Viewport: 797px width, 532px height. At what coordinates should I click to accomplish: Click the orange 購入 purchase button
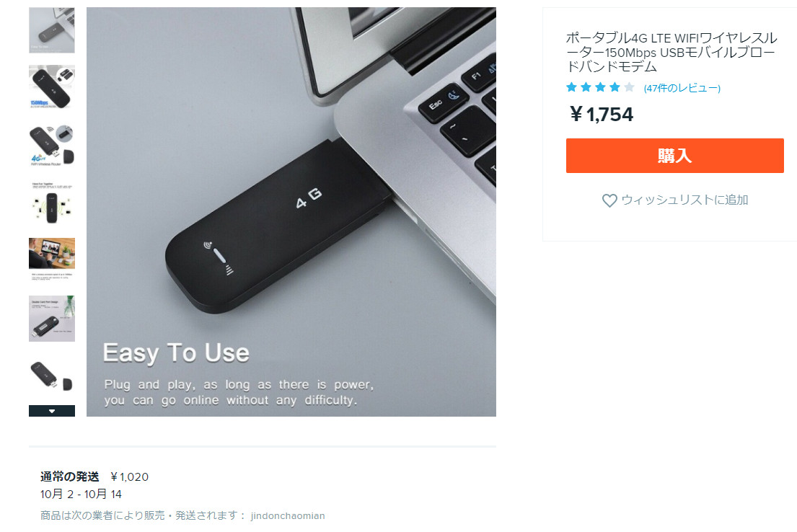(x=674, y=156)
